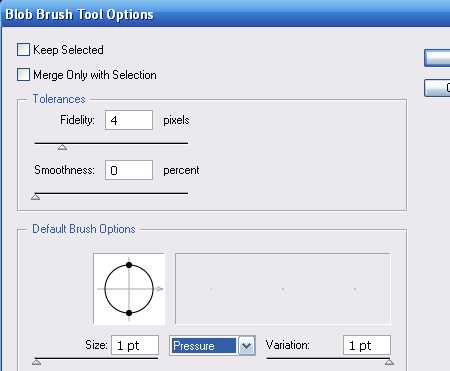Enable the Keep Selected checkbox

pos(24,50)
